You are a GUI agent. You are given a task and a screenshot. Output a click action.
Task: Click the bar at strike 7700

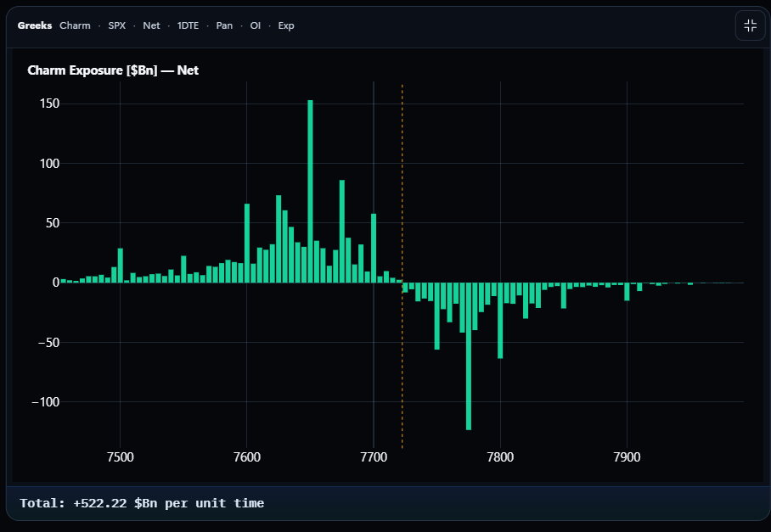374,248
